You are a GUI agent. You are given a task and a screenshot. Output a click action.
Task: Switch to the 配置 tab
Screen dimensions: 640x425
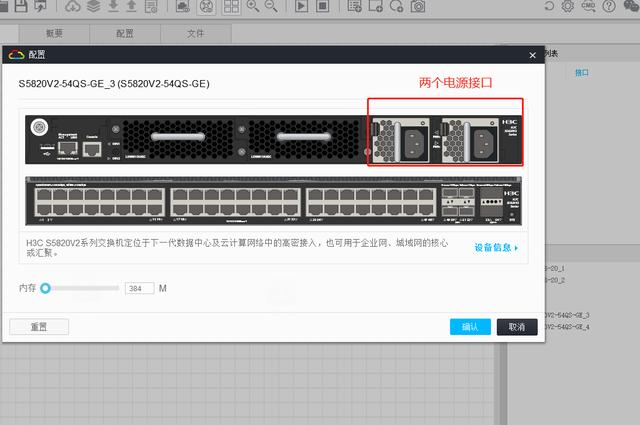(x=125, y=33)
